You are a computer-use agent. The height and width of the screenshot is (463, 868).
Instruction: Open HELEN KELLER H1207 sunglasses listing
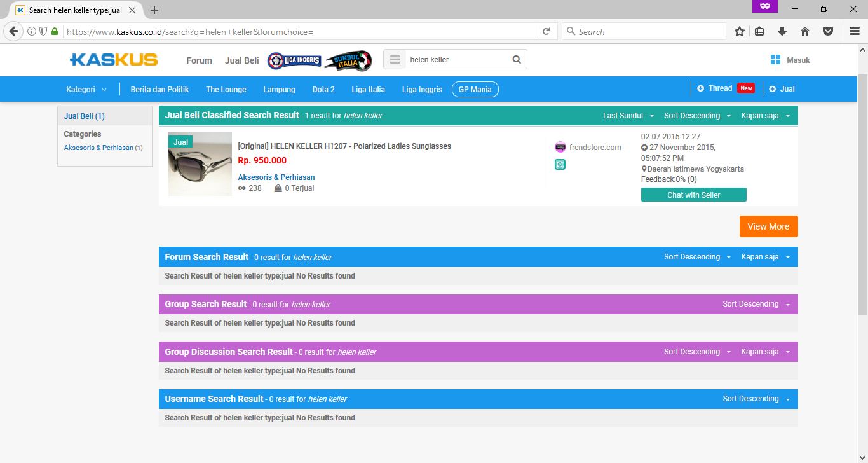pyautogui.click(x=344, y=146)
